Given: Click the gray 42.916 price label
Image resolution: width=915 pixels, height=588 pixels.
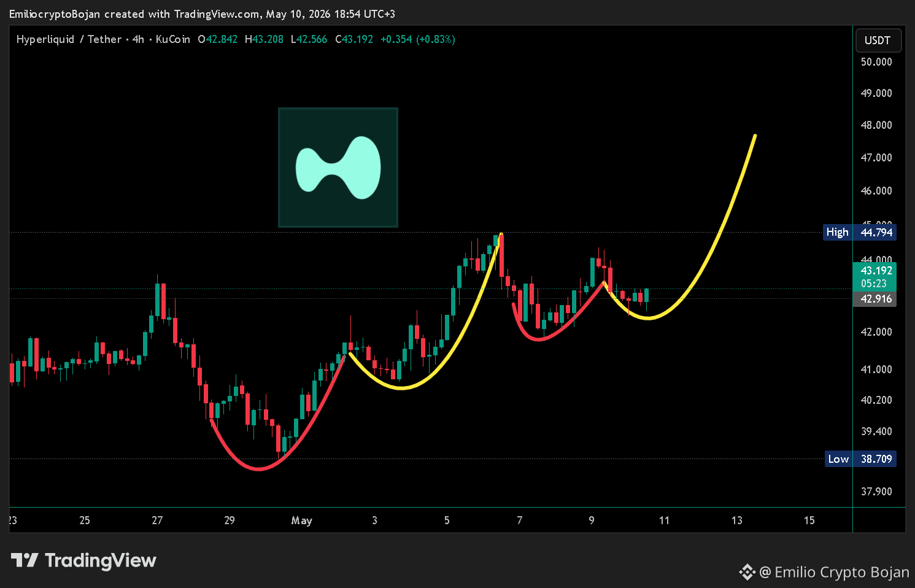Looking at the screenshot, I should [x=876, y=299].
